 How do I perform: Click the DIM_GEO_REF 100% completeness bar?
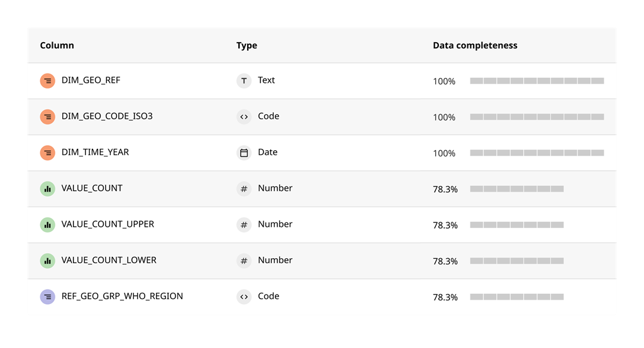pos(536,81)
